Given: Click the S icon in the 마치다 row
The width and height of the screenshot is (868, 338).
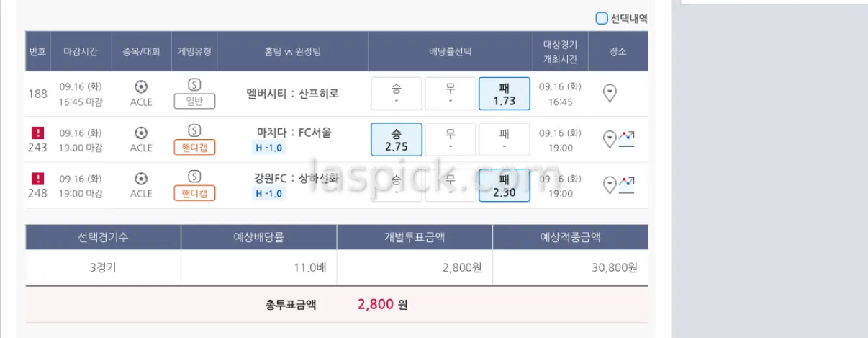Looking at the screenshot, I should point(194,130).
